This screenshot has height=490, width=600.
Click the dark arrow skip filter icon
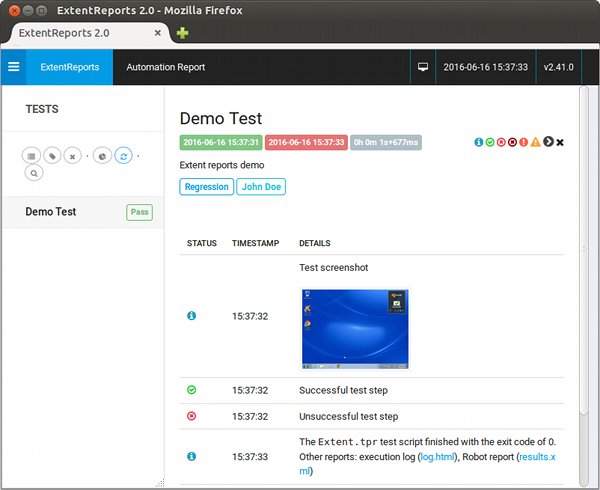547,142
